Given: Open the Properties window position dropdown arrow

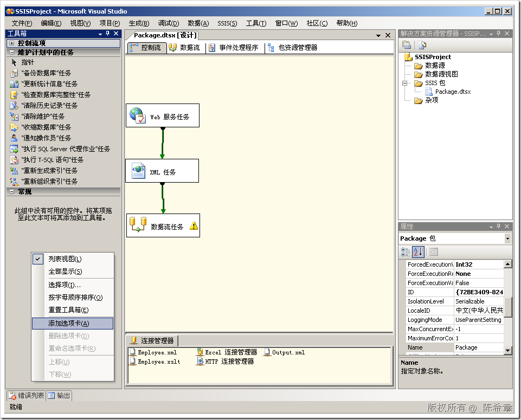Looking at the screenshot, I should pyautogui.click(x=491, y=227).
